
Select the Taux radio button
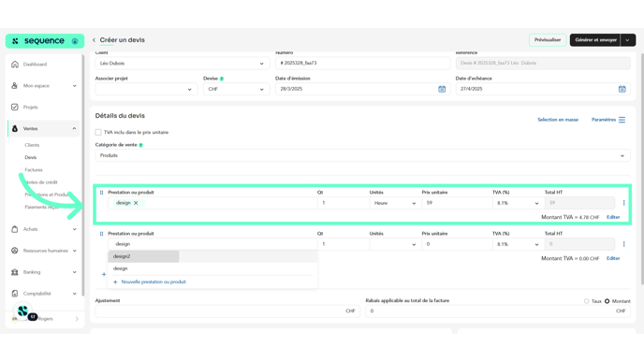[x=587, y=301]
